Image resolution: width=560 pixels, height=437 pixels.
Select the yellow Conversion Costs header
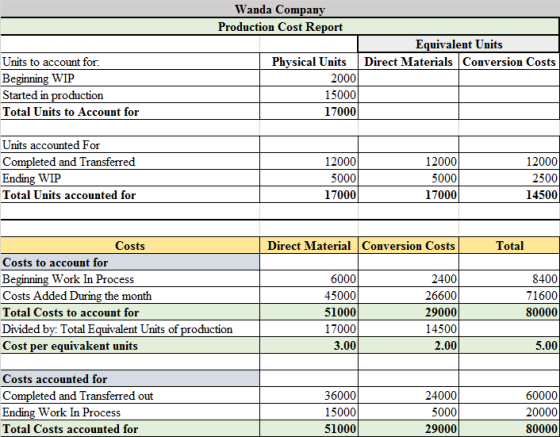408,246
